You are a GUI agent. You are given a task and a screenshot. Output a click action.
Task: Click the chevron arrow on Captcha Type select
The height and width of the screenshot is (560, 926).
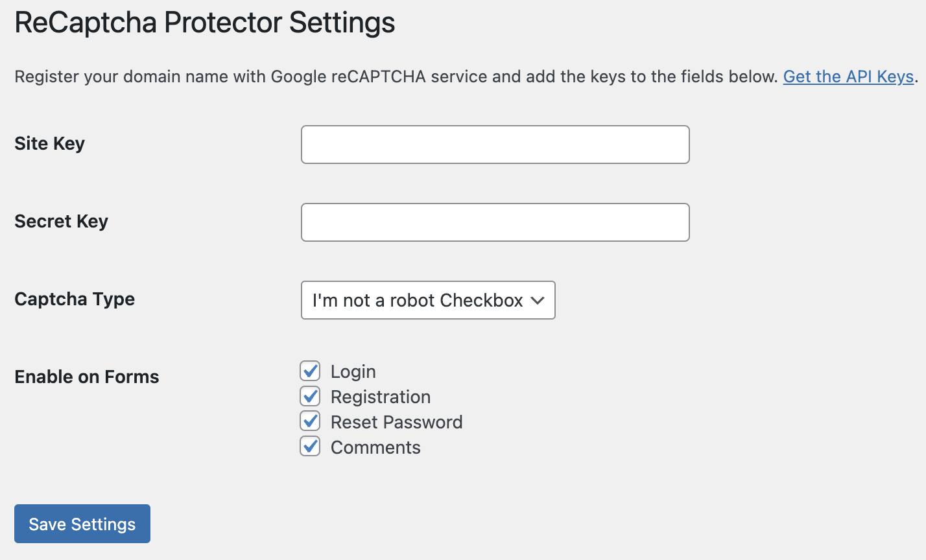coord(537,300)
